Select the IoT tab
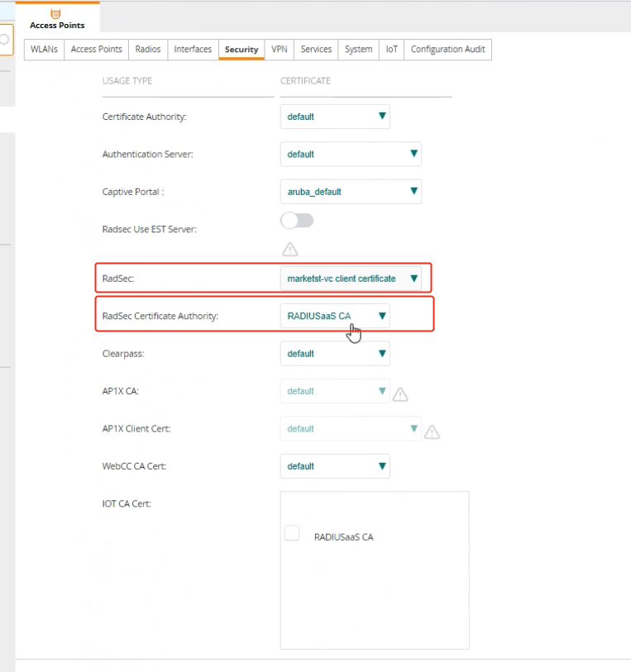This screenshot has width=631, height=672. click(391, 50)
